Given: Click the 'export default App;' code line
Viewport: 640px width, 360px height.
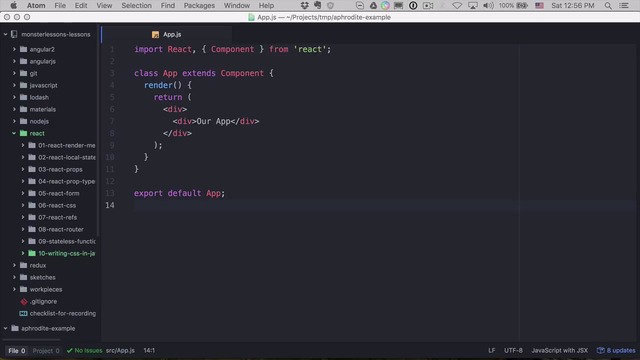Looking at the screenshot, I should point(179,193).
